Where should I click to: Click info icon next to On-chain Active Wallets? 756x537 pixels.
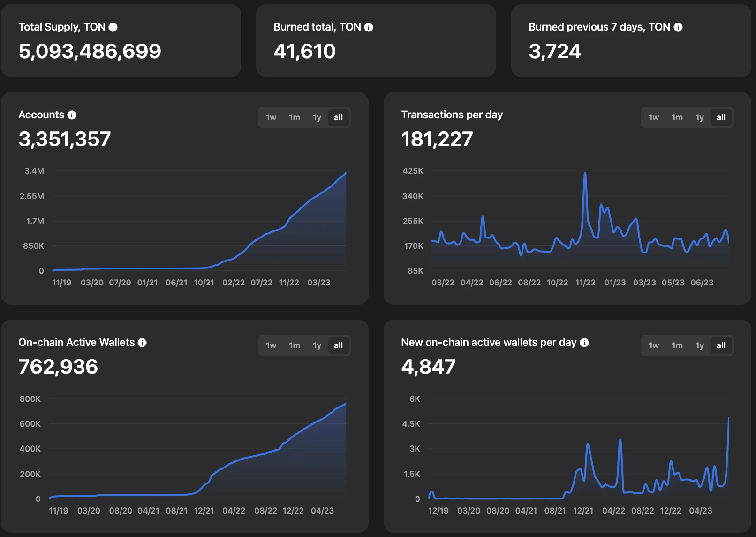[142, 343]
